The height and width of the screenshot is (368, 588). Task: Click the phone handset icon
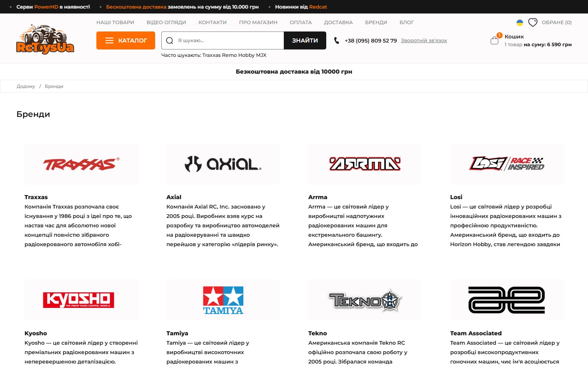point(336,40)
